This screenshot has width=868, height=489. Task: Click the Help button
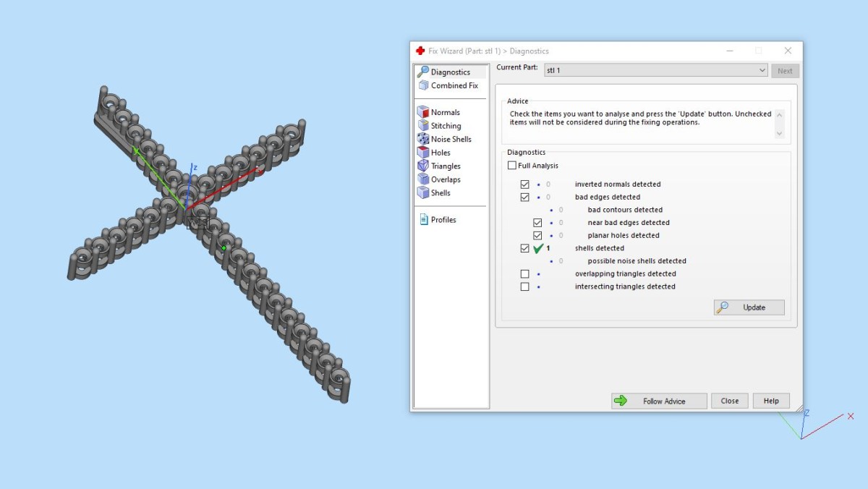(x=771, y=401)
